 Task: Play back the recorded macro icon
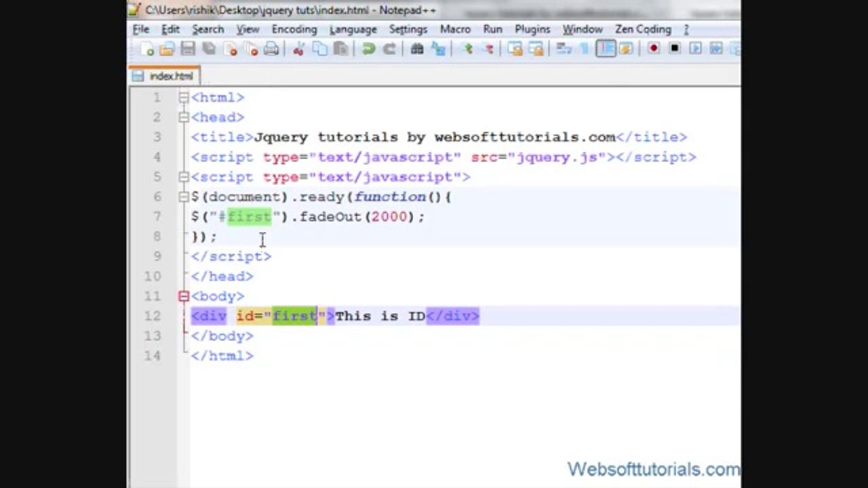(x=695, y=49)
